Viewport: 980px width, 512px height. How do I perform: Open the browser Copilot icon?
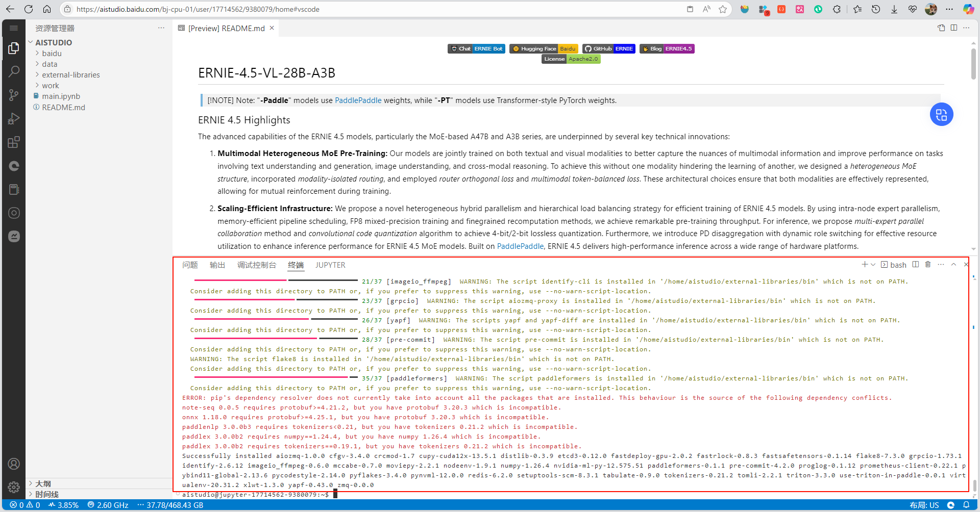[968, 9]
